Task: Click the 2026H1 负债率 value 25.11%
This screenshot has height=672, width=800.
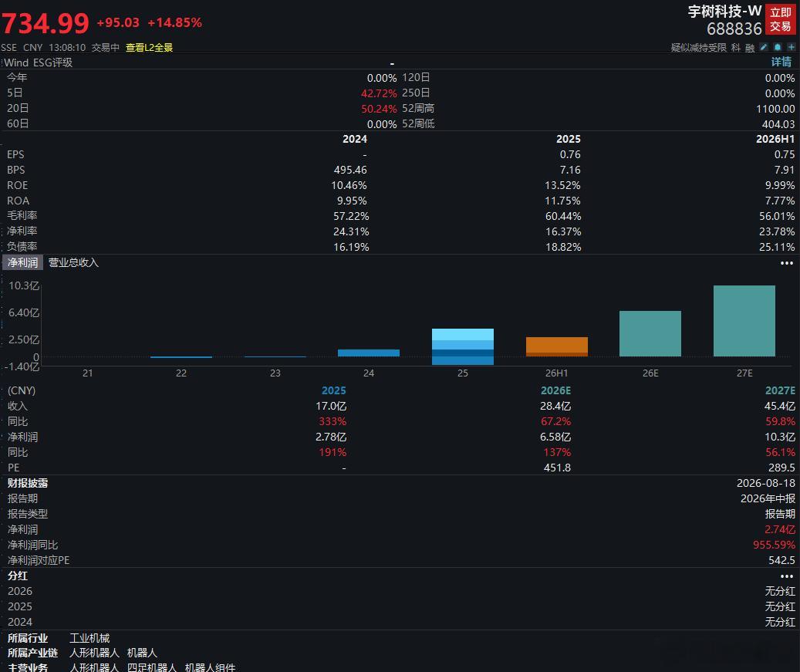Action: (777, 247)
